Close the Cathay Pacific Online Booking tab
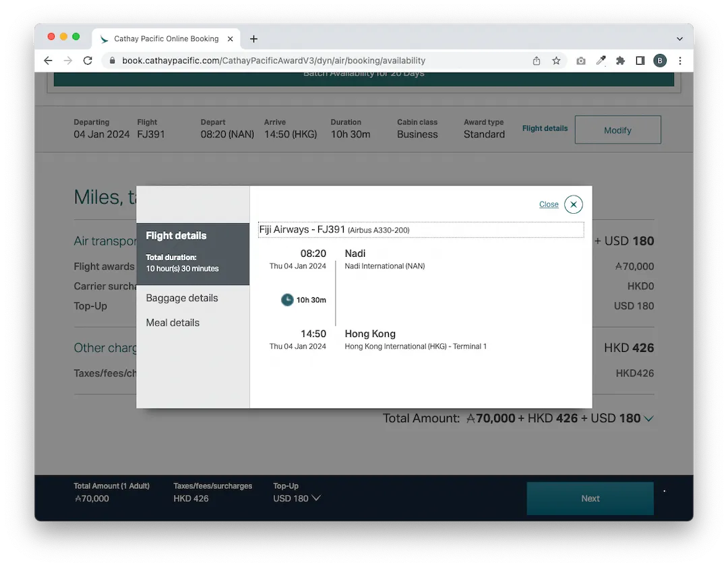The width and height of the screenshot is (728, 567). [231, 39]
